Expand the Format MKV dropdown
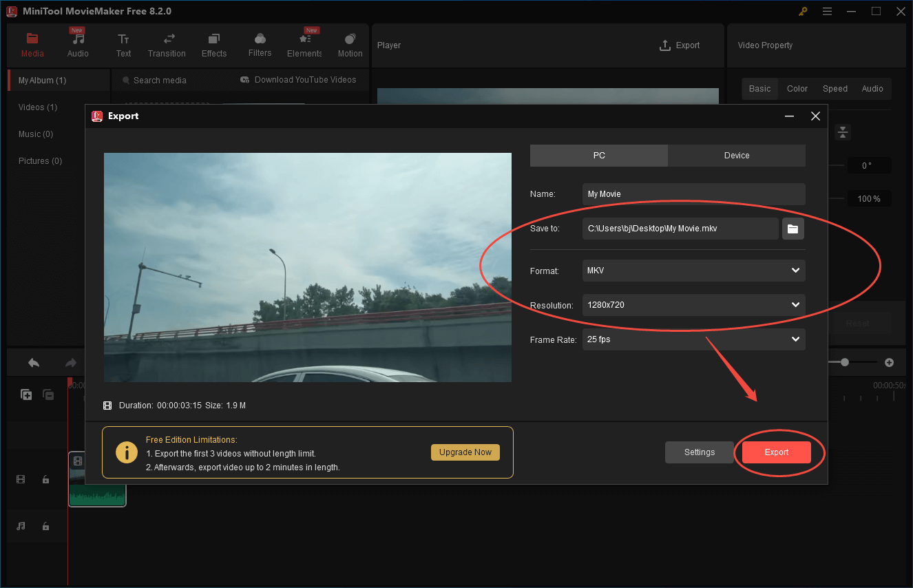913x588 pixels. point(693,271)
